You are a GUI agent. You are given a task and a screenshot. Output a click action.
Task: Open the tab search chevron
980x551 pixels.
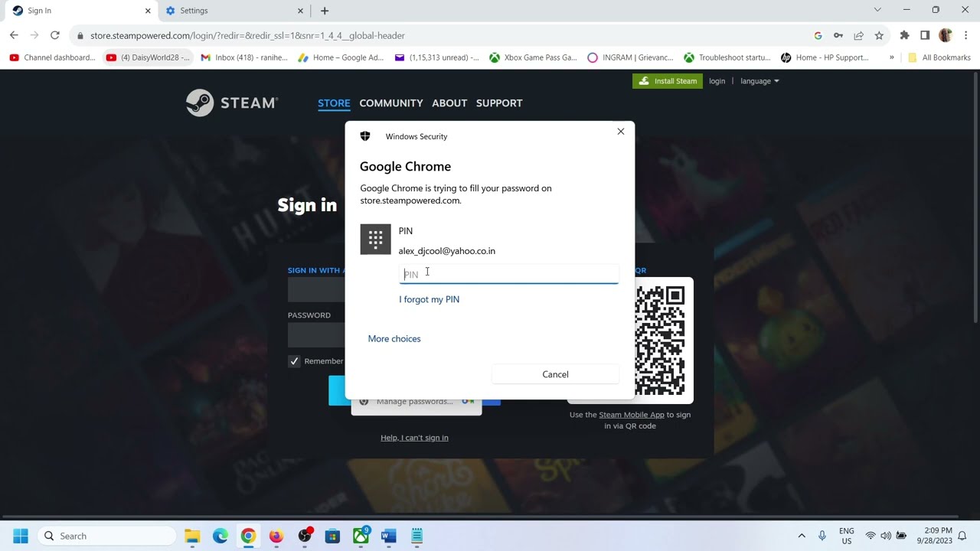877,10
